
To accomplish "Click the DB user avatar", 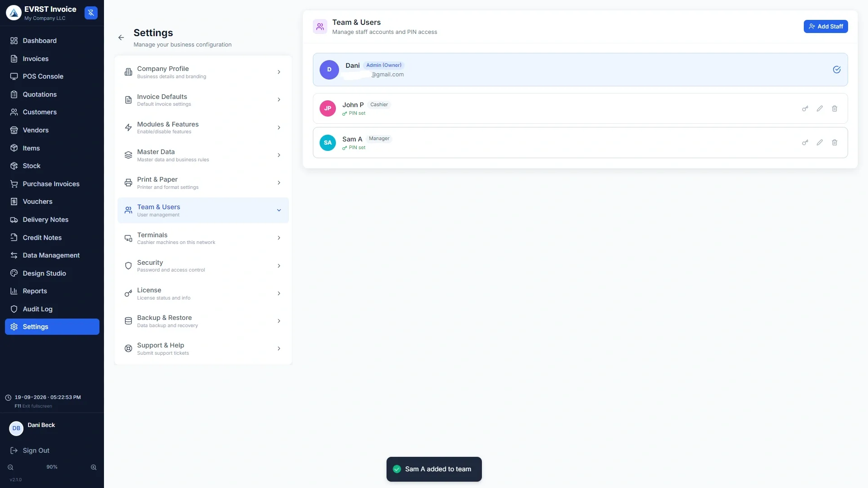I will point(16,428).
